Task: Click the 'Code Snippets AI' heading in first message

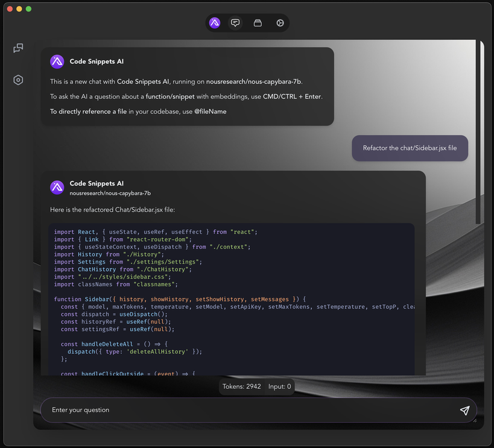Action: pyautogui.click(x=97, y=62)
